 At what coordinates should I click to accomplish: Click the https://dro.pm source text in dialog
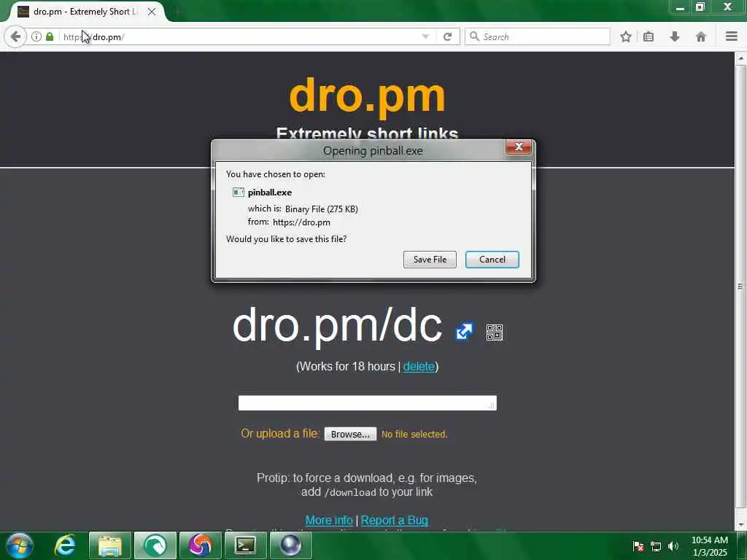301,222
